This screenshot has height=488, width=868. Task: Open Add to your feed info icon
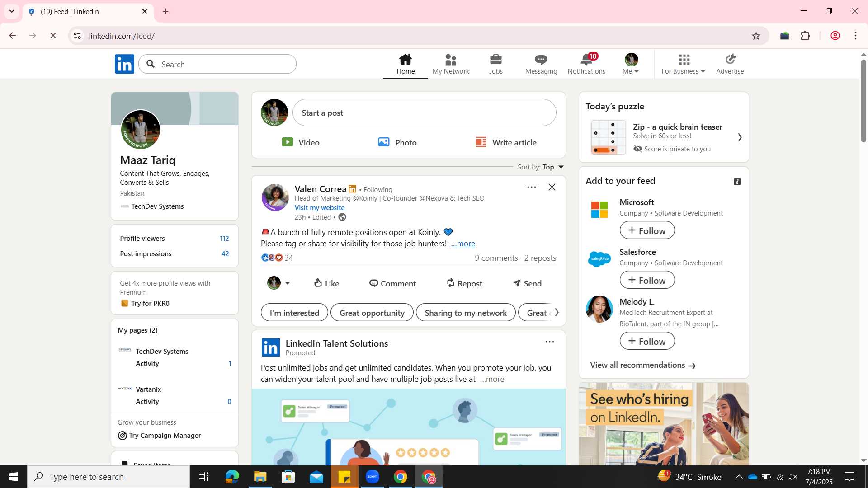coord(737,182)
